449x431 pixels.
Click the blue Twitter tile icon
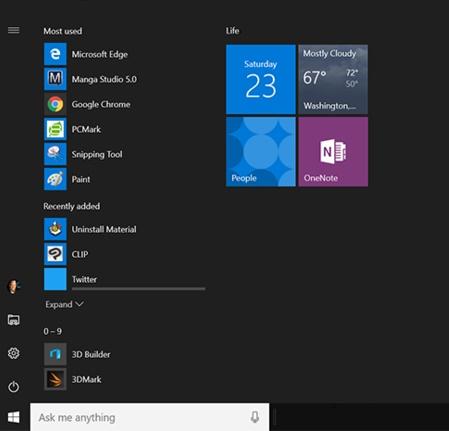click(x=55, y=279)
